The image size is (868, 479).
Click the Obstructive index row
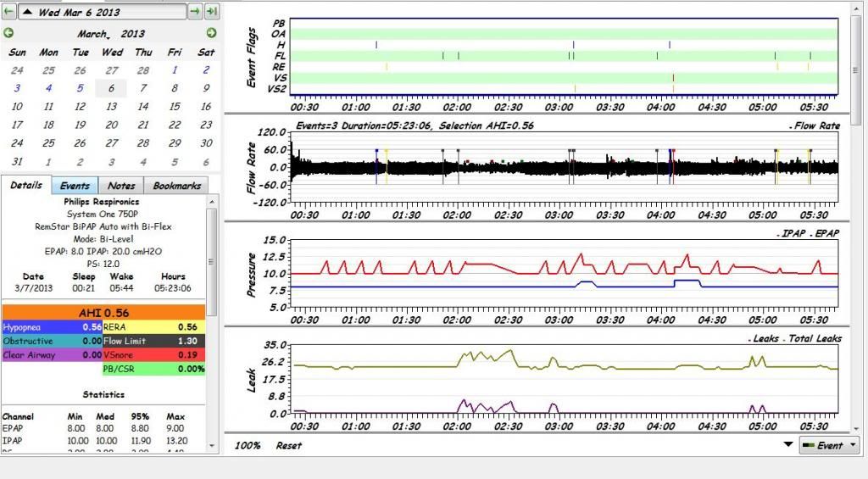[x=52, y=341]
